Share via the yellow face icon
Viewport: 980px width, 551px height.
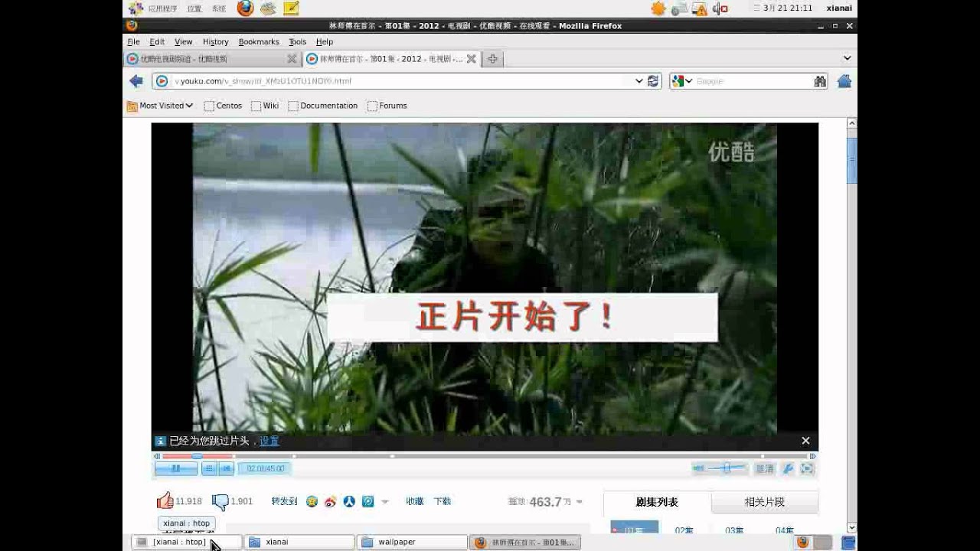[x=312, y=502]
